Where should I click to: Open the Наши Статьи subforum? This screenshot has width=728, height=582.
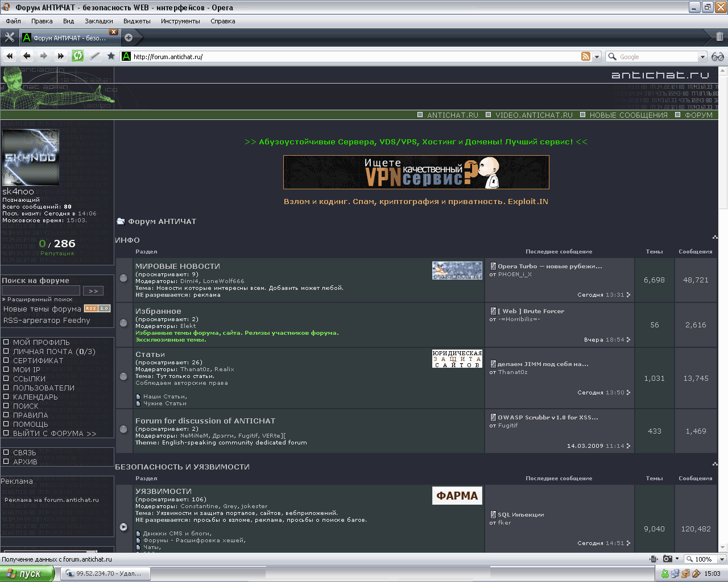(165, 397)
